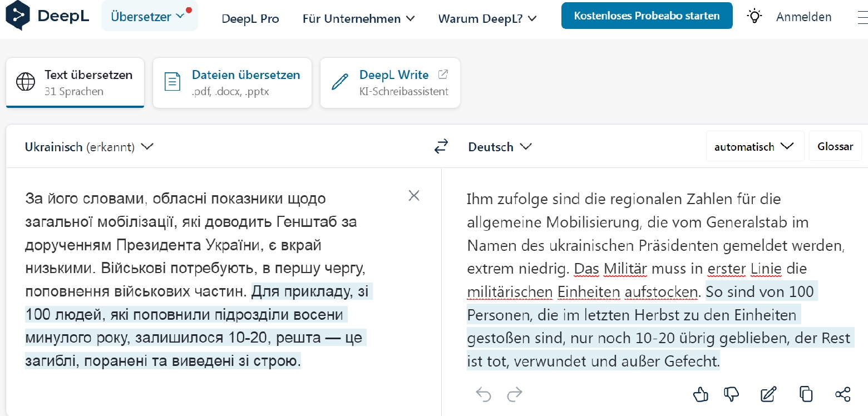Expand source language Ukrainisch dropdown
This screenshot has height=416, width=868.
point(89,147)
